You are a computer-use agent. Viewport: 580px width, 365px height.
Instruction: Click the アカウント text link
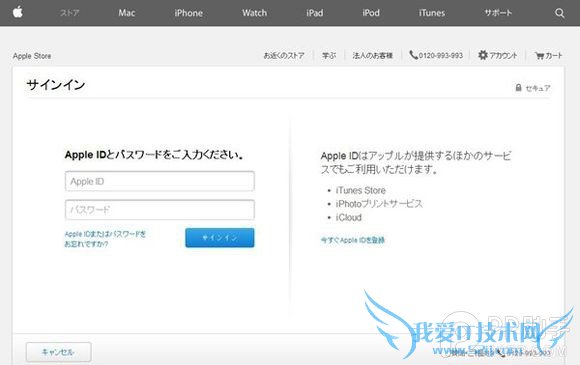click(x=503, y=55)
